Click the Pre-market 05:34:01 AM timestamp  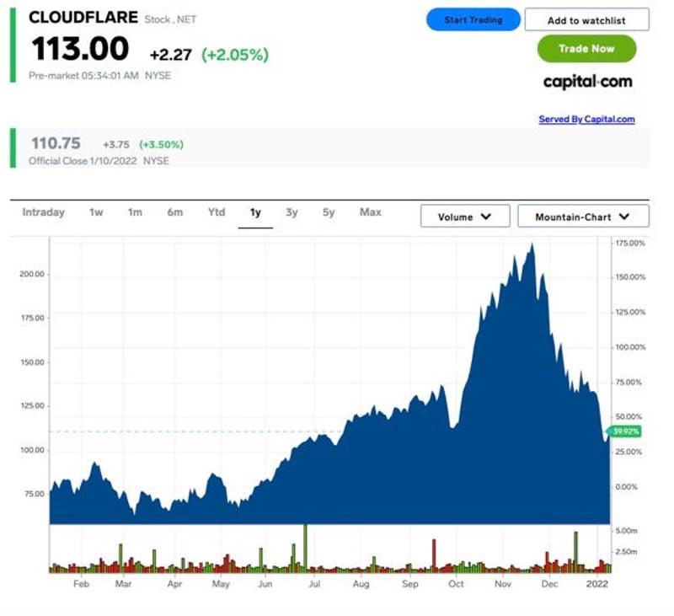[83, 76]
